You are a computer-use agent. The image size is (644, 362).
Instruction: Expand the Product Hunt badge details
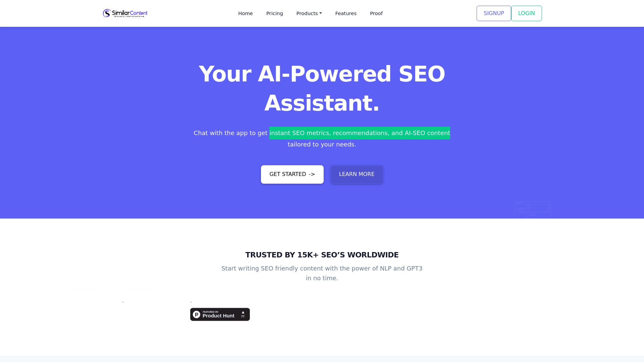click(220, 314)
